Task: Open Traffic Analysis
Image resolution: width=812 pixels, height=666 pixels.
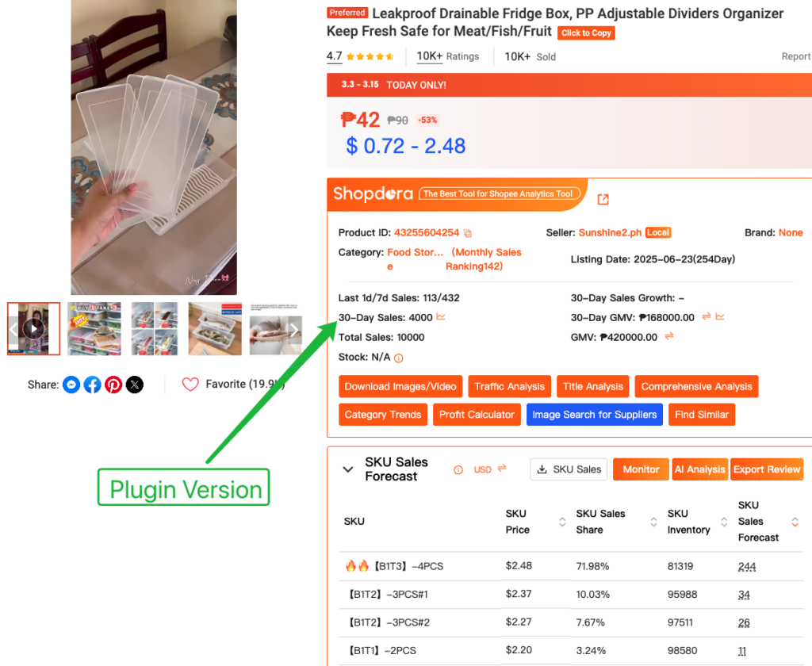Action: (x=510, y=386)
